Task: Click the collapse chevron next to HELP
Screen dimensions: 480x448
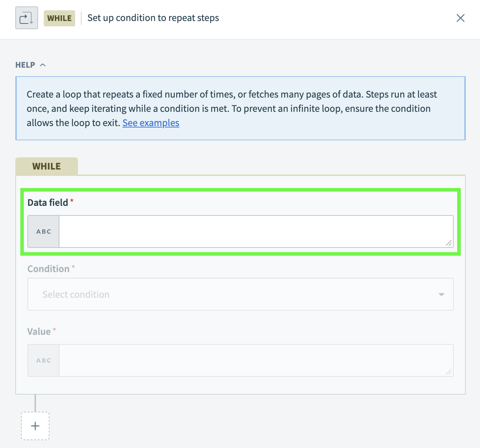Action: click(43, 64)
